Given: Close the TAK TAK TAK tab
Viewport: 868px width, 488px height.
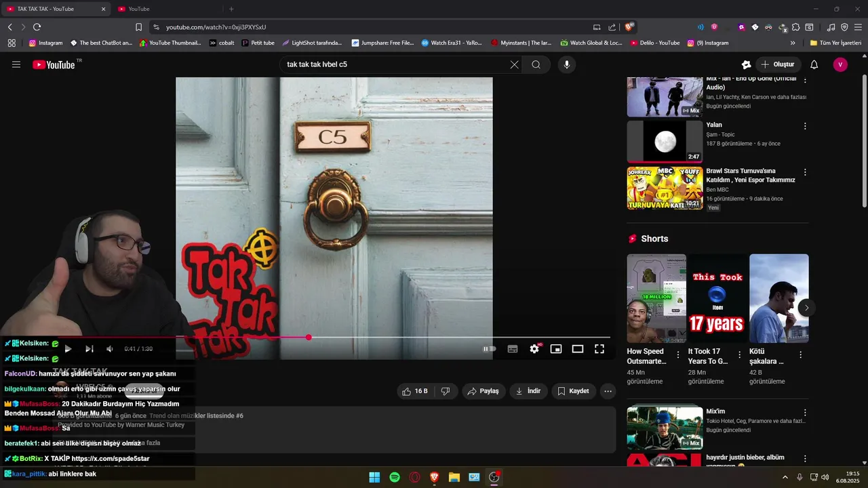Looking at the screenshot, I should [x=103, y=9].
